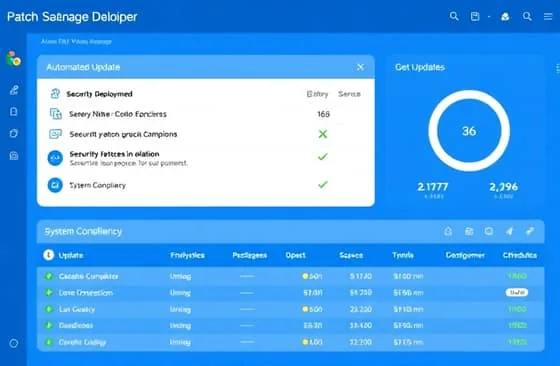Open the hamburger menu in header
The image size is (560, 366).
(548, 16)
